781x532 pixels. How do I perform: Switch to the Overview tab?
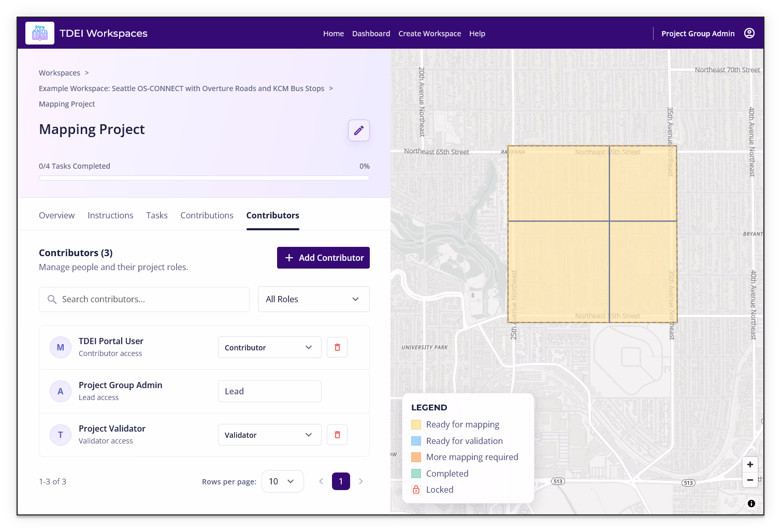tap(56, 215)
